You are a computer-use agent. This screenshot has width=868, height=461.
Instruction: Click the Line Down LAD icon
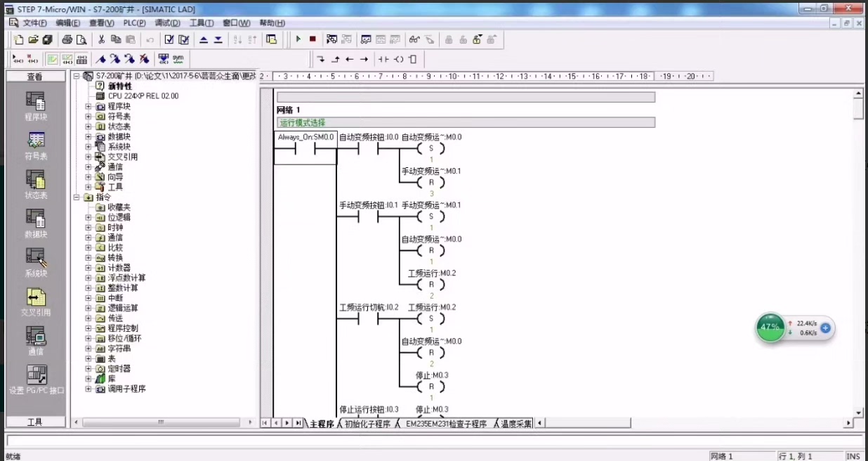(321, 59)
